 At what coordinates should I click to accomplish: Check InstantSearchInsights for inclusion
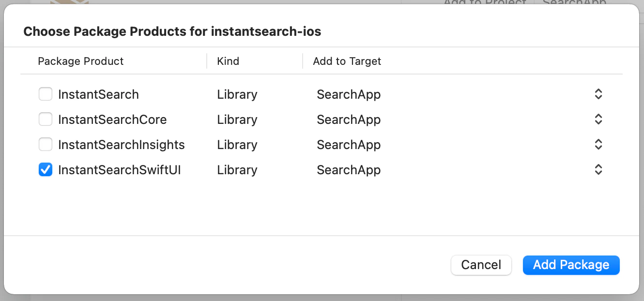[45, 144]
